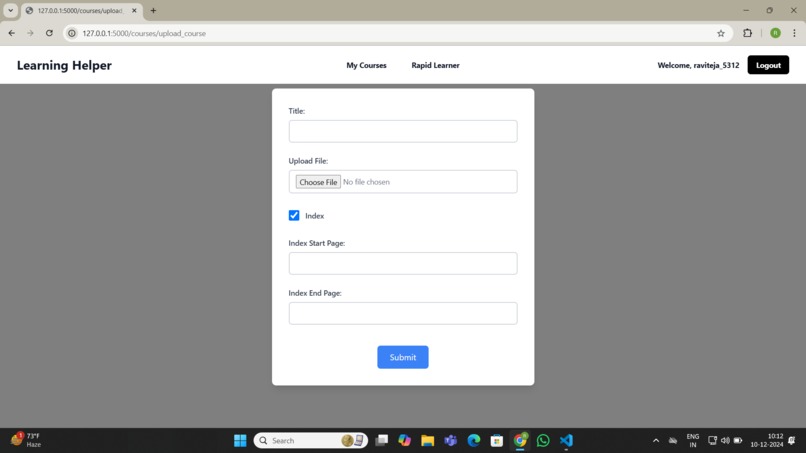Open the Learning Helper home logo

[64, 65]
